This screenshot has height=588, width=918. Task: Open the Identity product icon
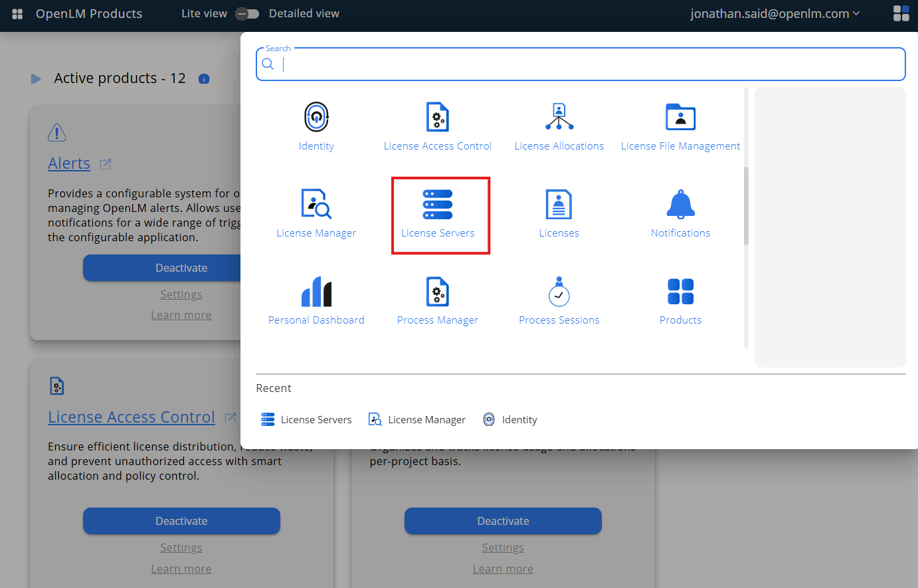tap(316, 126)
